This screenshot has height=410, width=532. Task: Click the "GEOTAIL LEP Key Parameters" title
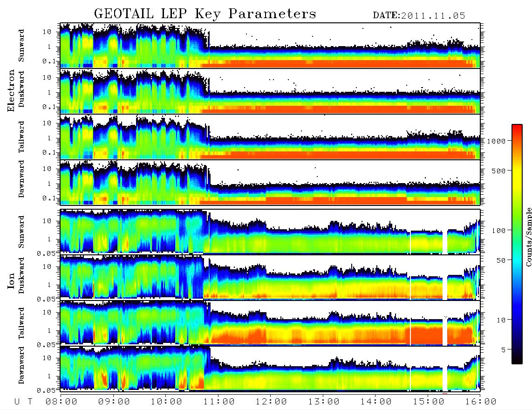coord(205,14)
